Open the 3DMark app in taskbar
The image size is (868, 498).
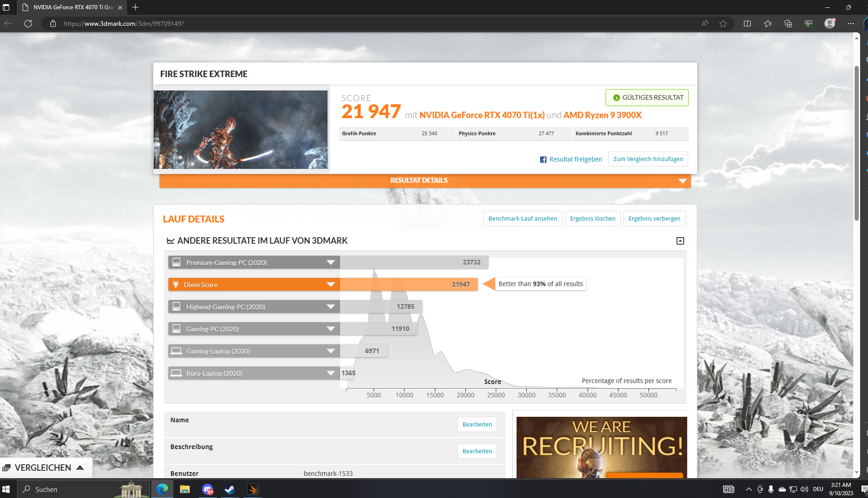(253, 489)
